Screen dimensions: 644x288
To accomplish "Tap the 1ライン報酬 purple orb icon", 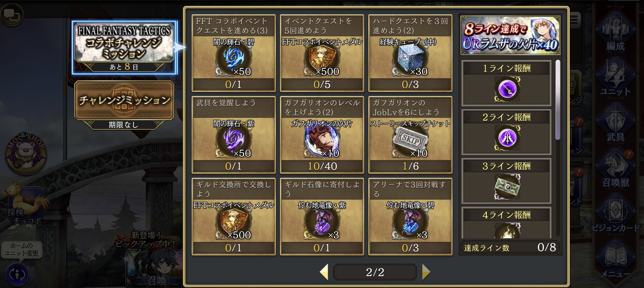I will click(507, 89).
